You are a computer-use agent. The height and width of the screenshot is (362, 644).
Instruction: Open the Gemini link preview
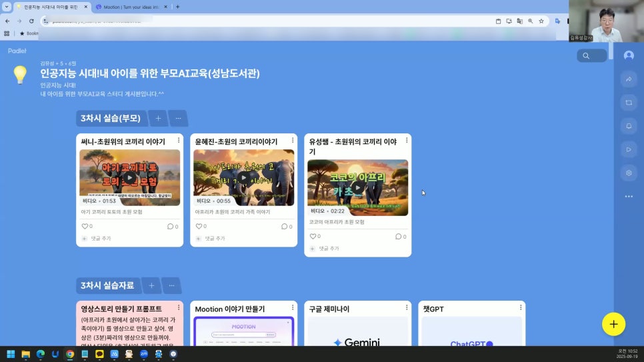pos(358,331)
